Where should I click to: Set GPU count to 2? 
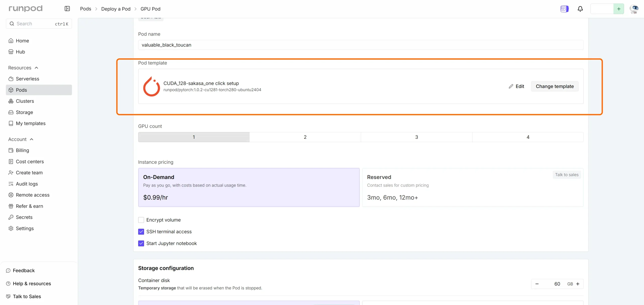pyautogui.click(x=305, y=137)
